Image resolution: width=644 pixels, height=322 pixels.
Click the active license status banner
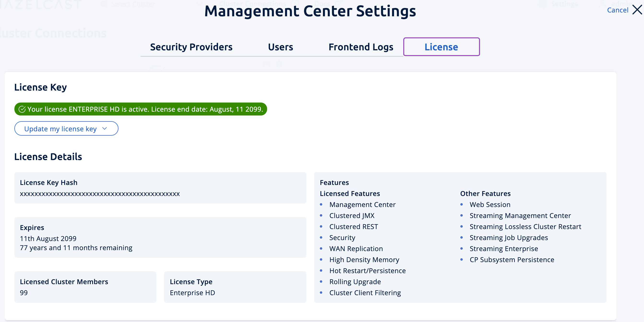pos(141,109)
